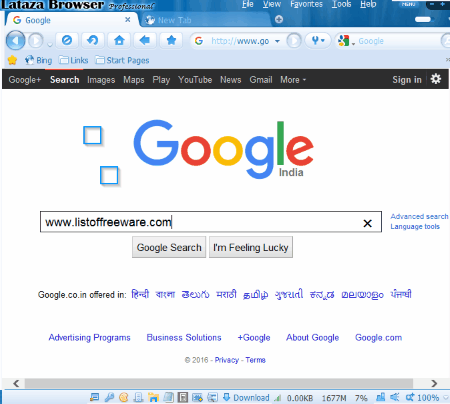
Task: Open Gmail from the Google bar
Action: click(261, 80)
